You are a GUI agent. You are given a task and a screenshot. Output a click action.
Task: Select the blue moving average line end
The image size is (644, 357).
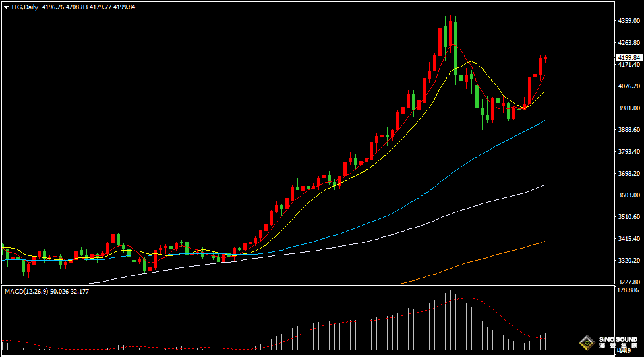click(x=544, y=121)
